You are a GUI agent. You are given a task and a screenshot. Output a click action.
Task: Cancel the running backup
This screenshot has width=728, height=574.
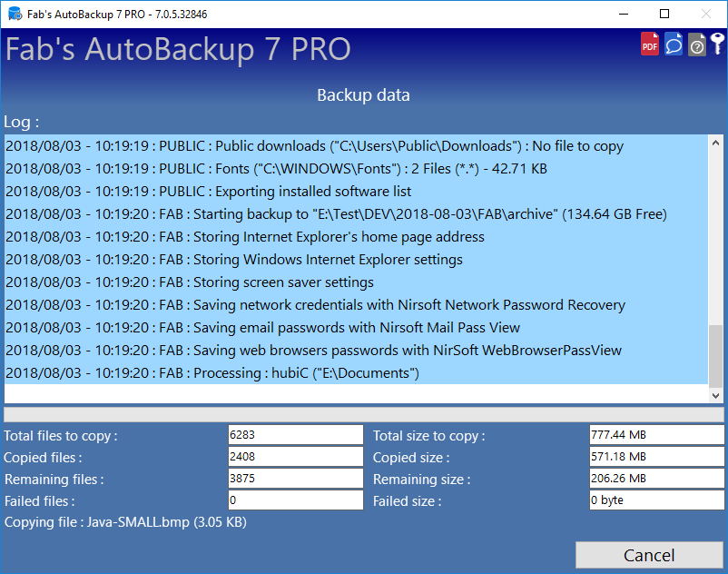(648, 555)
